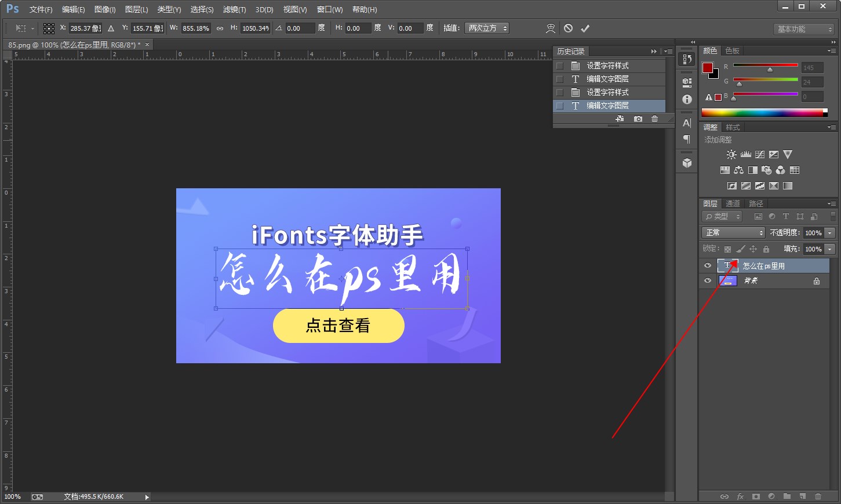Image resolution: width=841 pixels, height=504 pixels.
Task: Open the 插值 两次立方 interpolation dropdown
Action: (x=487, y=28)
